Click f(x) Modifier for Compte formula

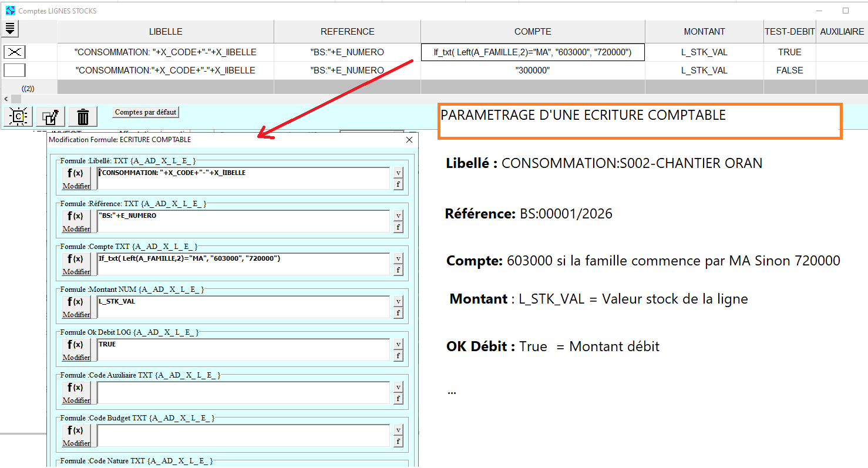click(x=76, y=264)
